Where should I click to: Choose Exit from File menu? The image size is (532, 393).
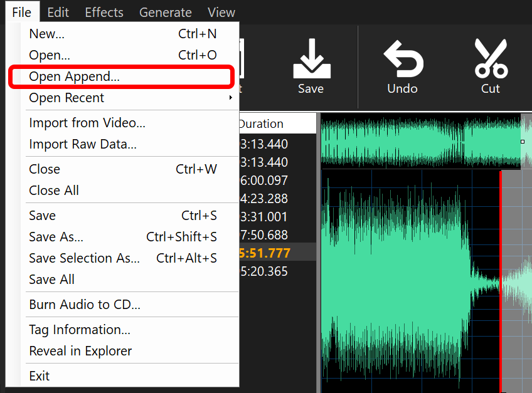pos(124,376)
